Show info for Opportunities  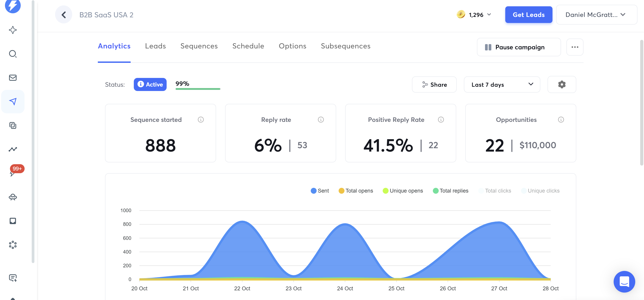561,120
